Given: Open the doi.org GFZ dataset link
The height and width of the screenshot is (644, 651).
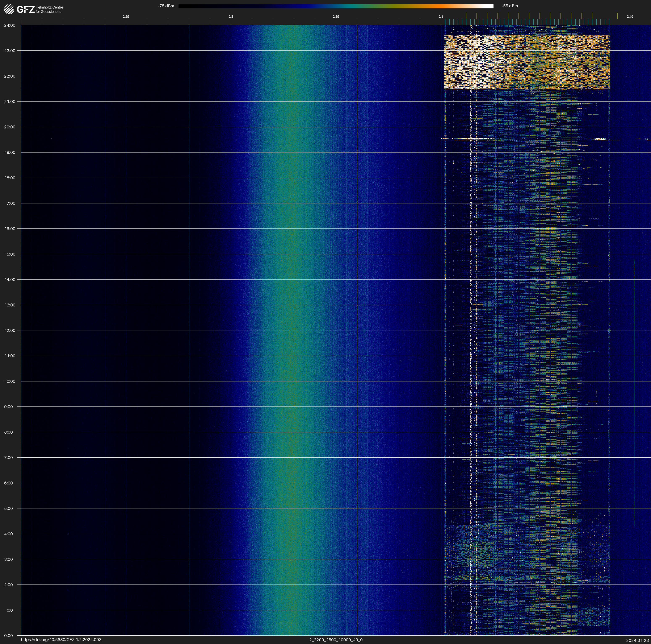Looking at the screenshot, I should tap(61, 640).
